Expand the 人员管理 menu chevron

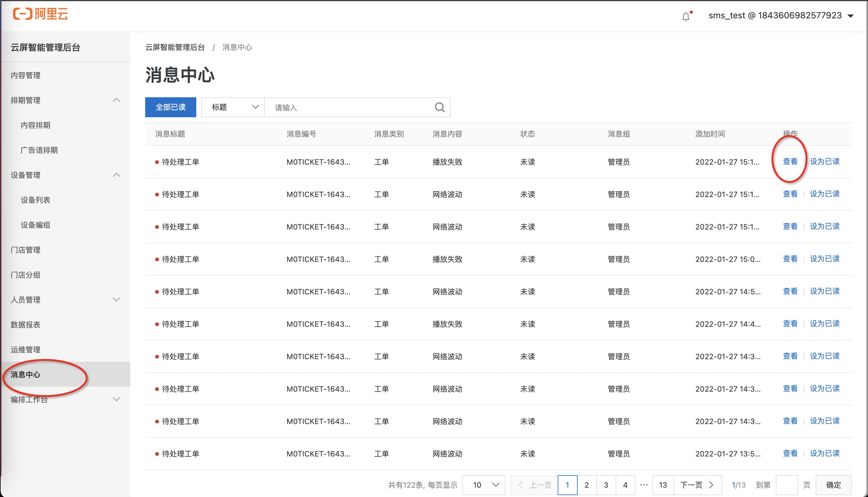pyautogui.click(x=116, y=299)
